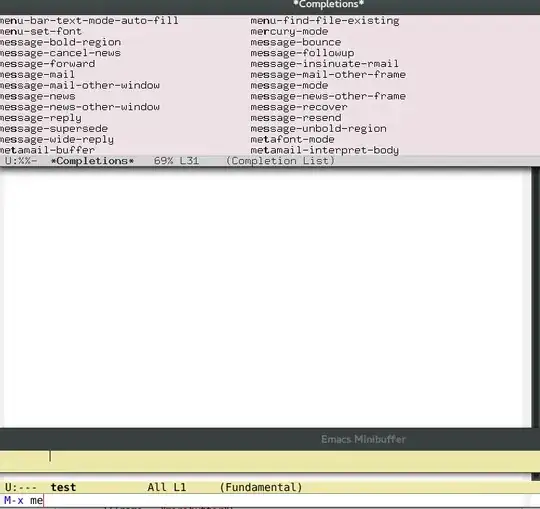The width and height of the screenshot is (540, 509).
Task: Click inside the empty test buffer area
Action: pos(265,298)
